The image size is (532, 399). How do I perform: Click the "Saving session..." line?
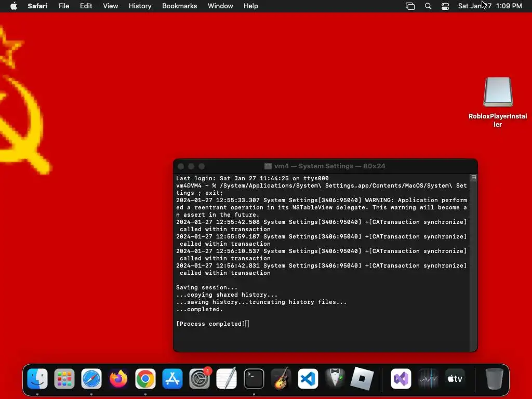(x=207, y=287)
